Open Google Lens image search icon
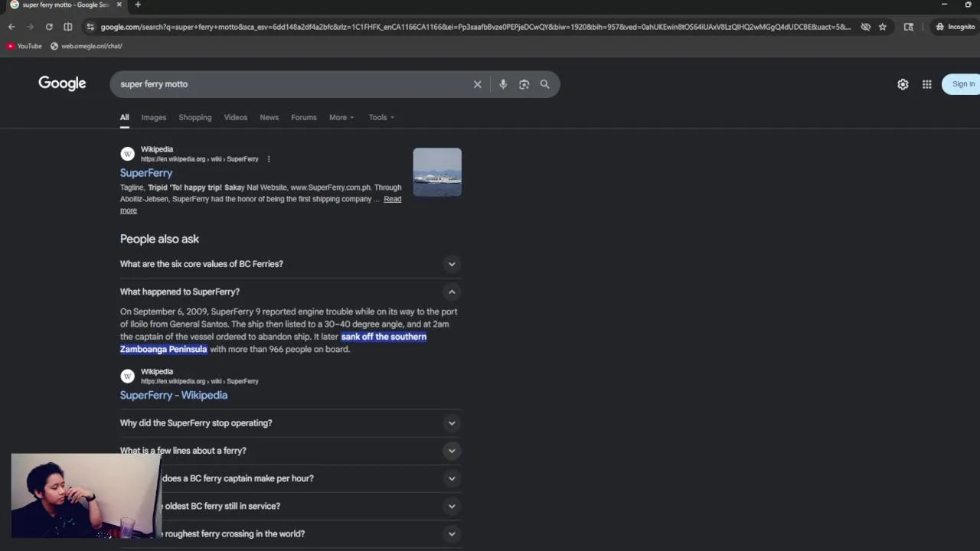This screenshot has width=980, height=551. [524, 84]
